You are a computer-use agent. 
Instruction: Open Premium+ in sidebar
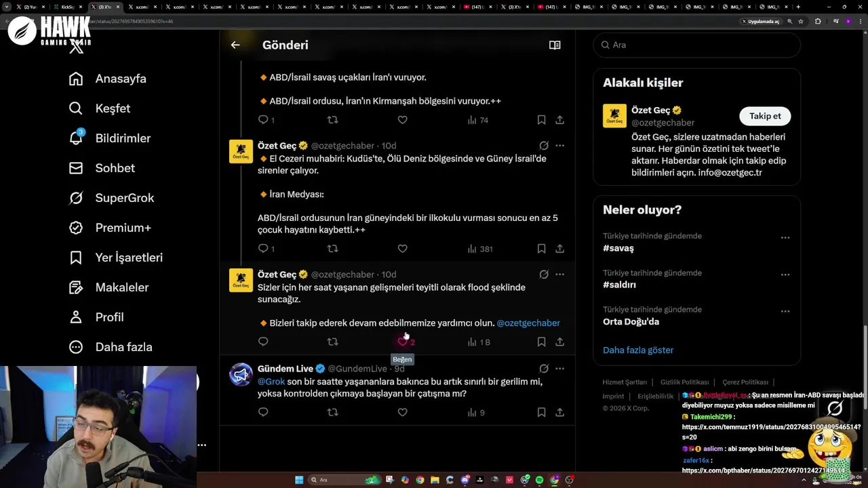[x=110, y=228]
